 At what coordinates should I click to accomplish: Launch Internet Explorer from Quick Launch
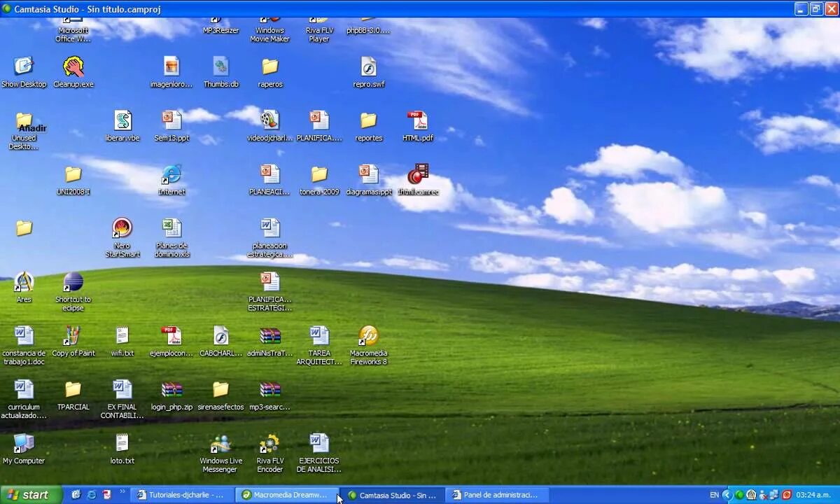[x=91, y=495]
